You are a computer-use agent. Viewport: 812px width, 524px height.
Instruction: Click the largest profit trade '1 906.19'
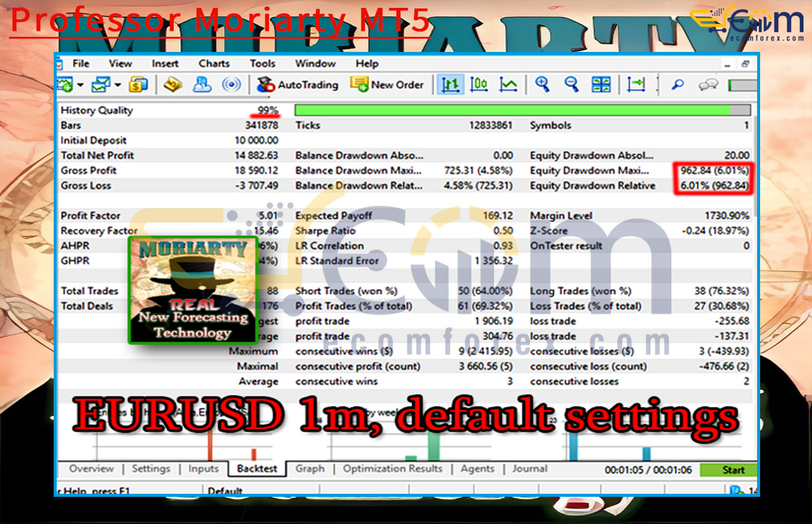(x=493, y=321)
